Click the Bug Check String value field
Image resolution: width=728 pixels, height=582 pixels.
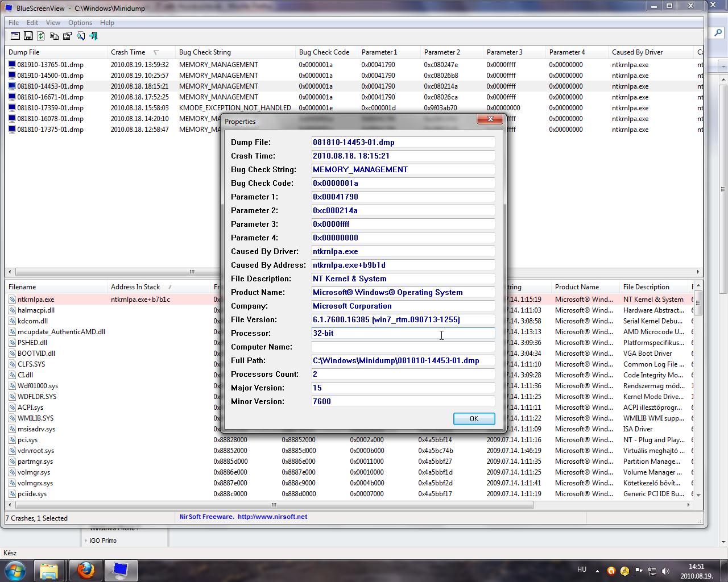403,170
